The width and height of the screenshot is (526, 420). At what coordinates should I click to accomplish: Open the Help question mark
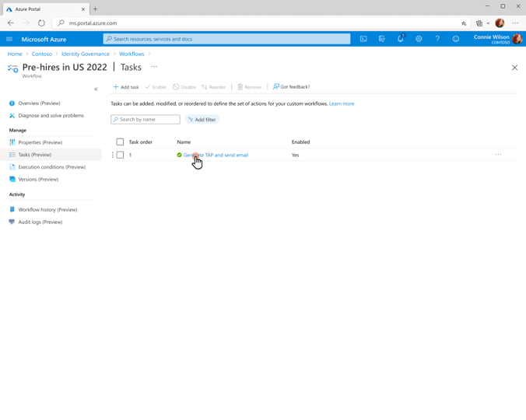point(437,39)
